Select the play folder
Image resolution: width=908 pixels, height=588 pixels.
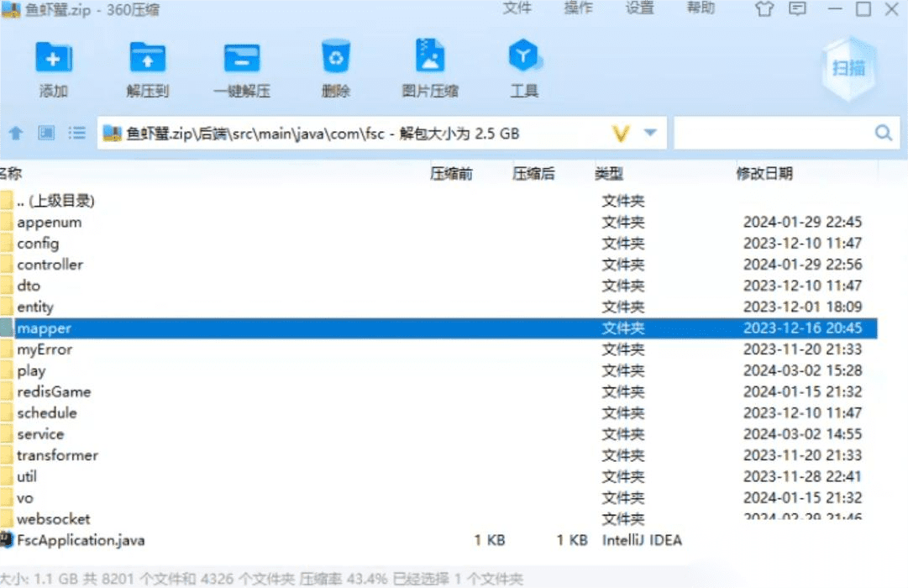438,370
